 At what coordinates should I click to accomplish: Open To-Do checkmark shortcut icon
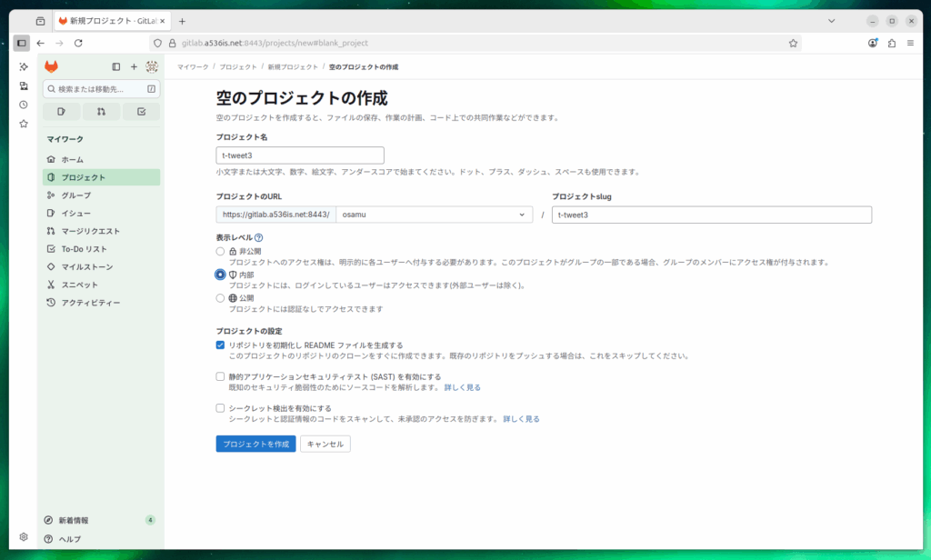pyautogui.click(x=141, y=112)
